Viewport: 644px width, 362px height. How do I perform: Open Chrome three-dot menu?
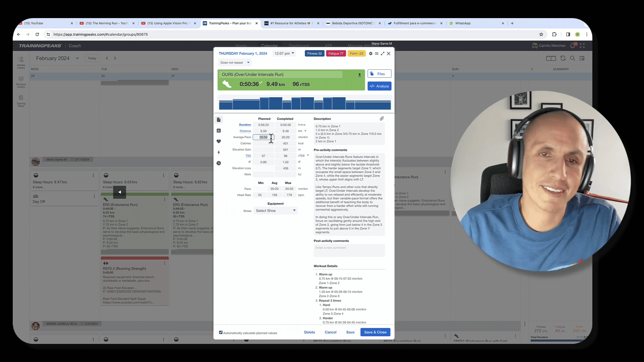point(587,34)
